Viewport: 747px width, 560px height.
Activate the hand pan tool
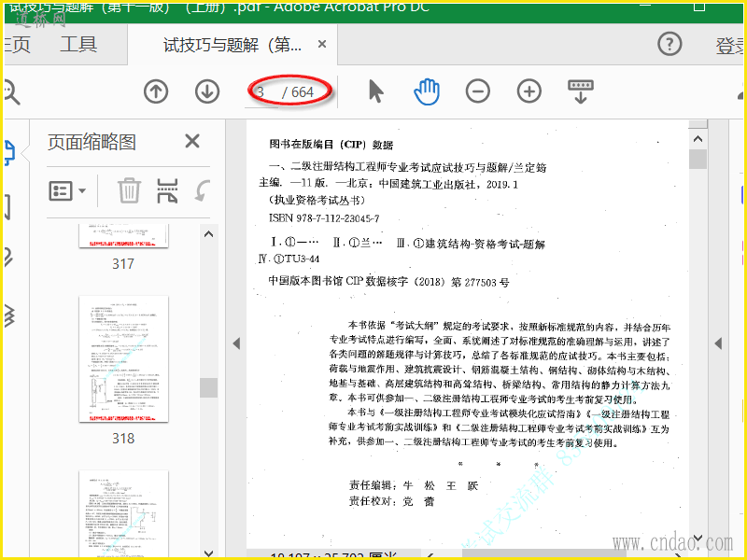pyautogui.click(x=427, y=91)
